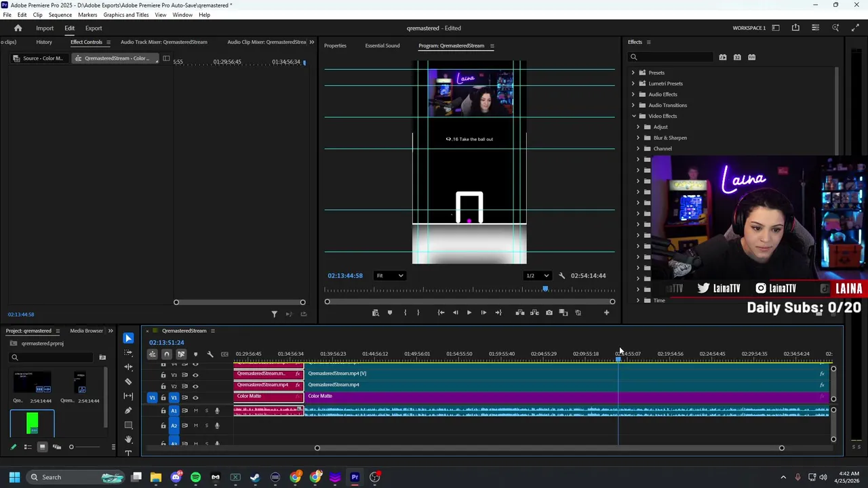The width and height of the screenshot is (868, 488).
Task: Expand the Audio Transitions folder
Action: 633,105
